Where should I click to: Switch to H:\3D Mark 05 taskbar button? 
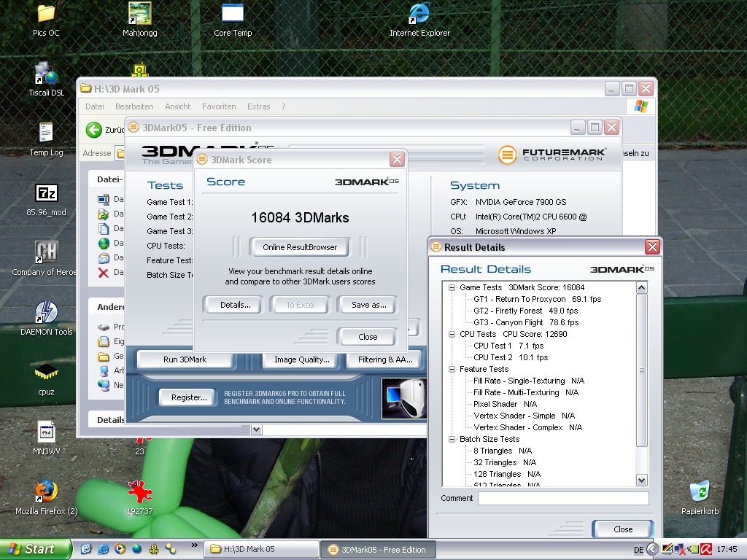[x=261, y=549]
